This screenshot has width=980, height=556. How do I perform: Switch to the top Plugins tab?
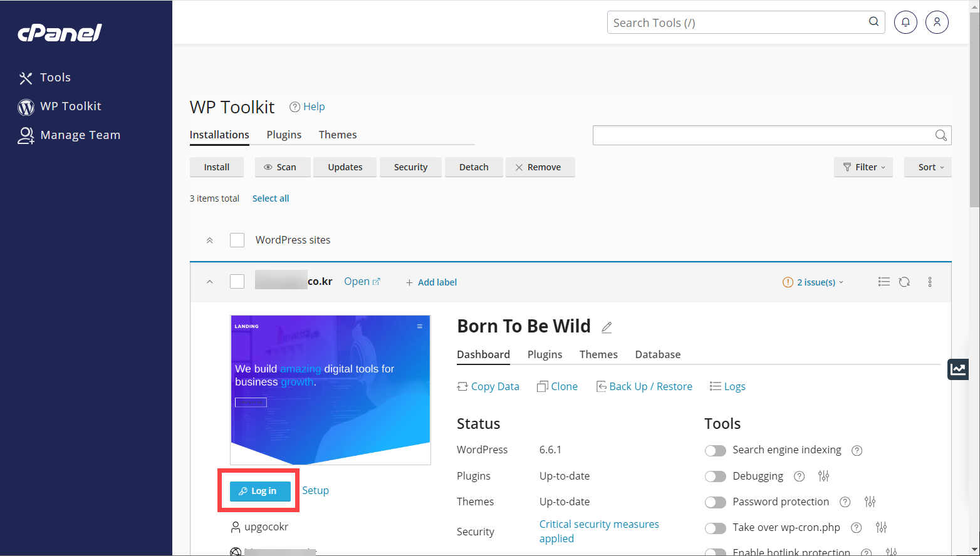coord(284,135)
